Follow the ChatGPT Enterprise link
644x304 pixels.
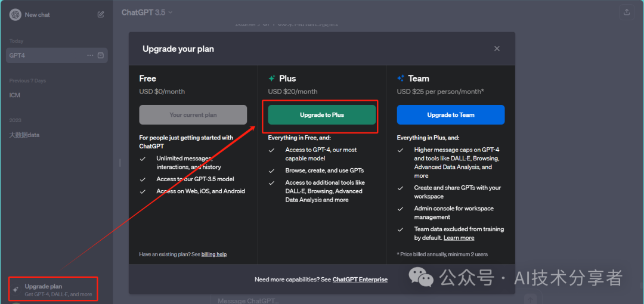360,280
